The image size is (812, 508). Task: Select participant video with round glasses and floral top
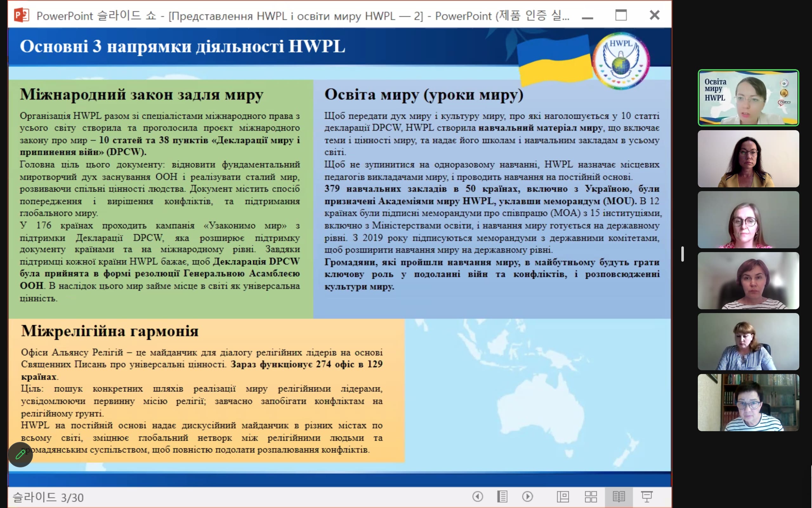click(748, 220)
